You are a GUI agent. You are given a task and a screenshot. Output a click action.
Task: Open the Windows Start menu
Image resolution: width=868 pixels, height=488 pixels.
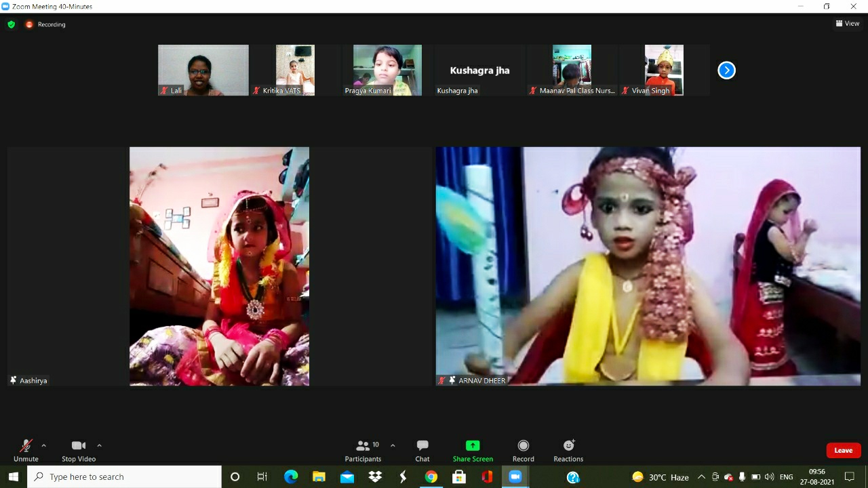pos(13,477)
